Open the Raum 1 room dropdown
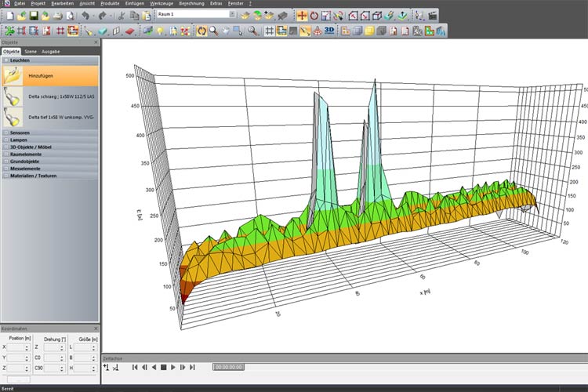The image size is (588, 392). point(233,14)
